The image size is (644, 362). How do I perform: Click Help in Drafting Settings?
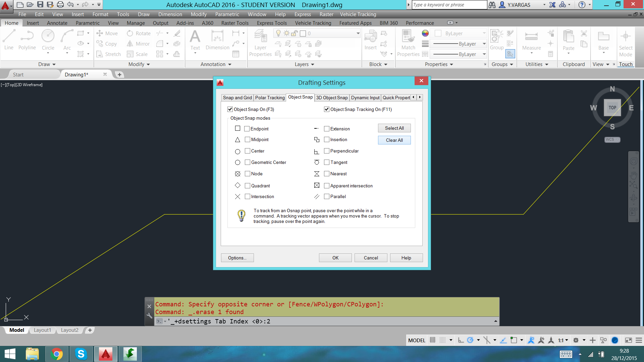(406, 258)
